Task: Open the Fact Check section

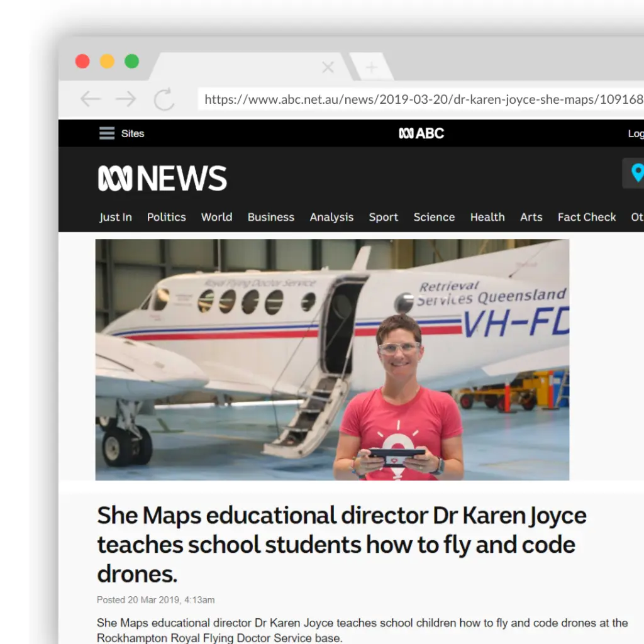Action: [587, 217]
